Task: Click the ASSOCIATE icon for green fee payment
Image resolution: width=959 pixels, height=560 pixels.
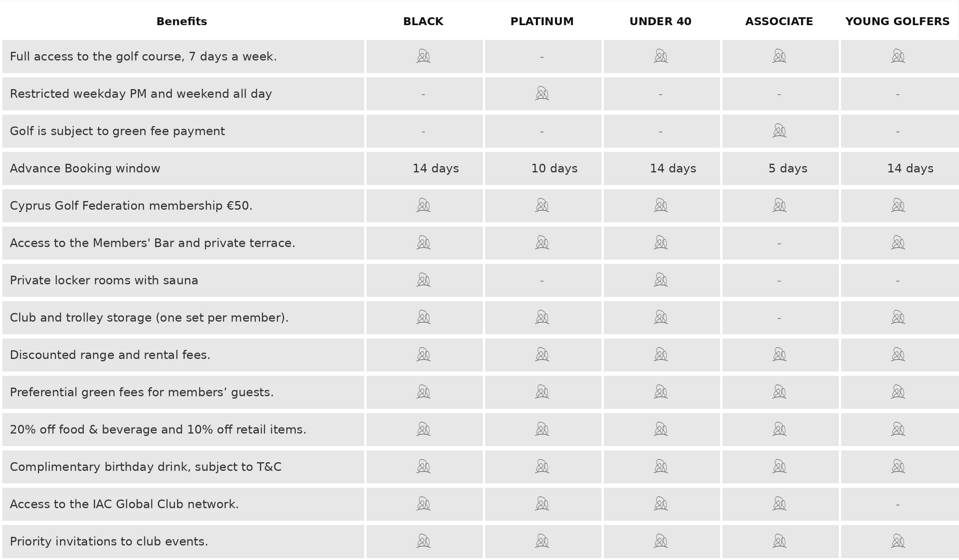Action: (779, 131)
